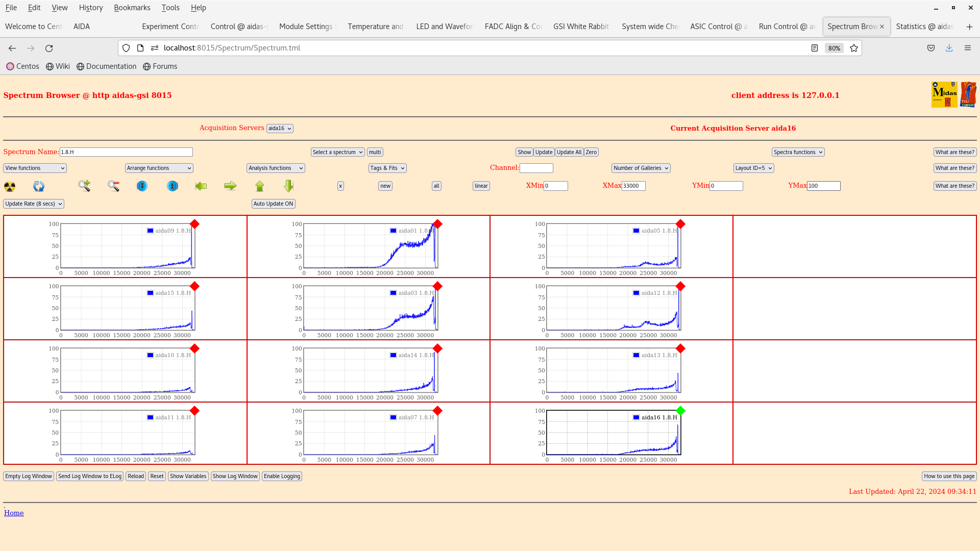The image size is (980, 551).
Task: Click the green left arrow icon
Action: pyautogui.click(x=201, y=186)
